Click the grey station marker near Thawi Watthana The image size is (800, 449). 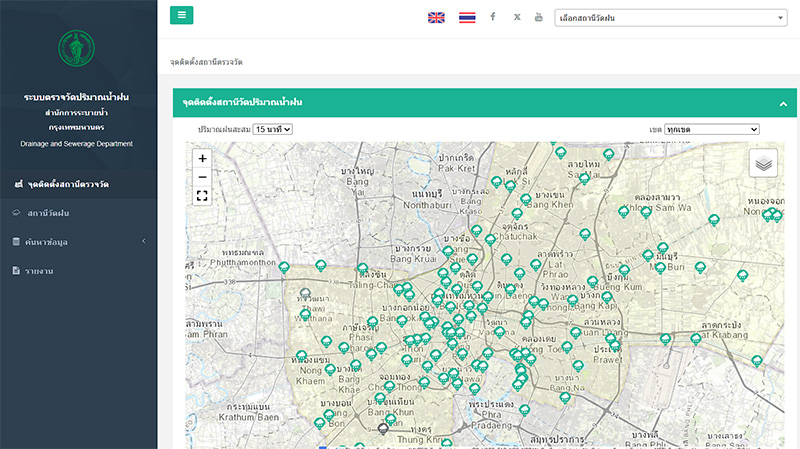305,294
